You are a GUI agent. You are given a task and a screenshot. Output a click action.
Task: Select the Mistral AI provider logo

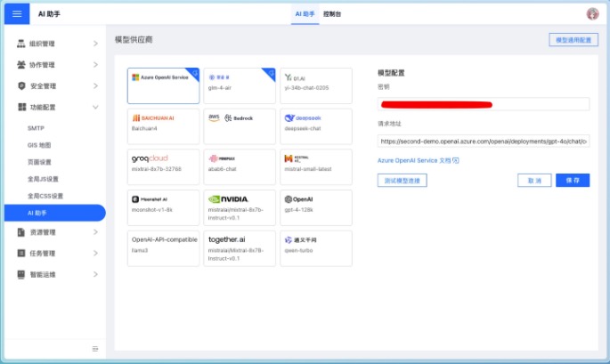(297, 158)
